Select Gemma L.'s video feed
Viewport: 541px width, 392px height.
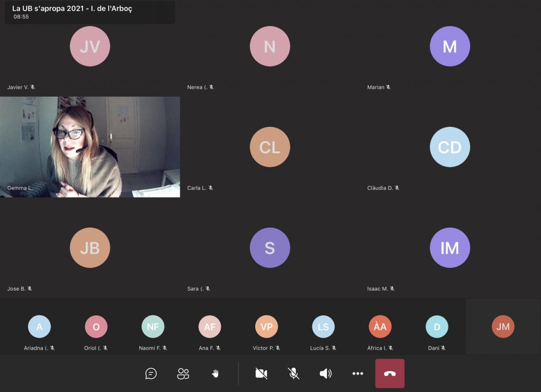click(90, 147)
